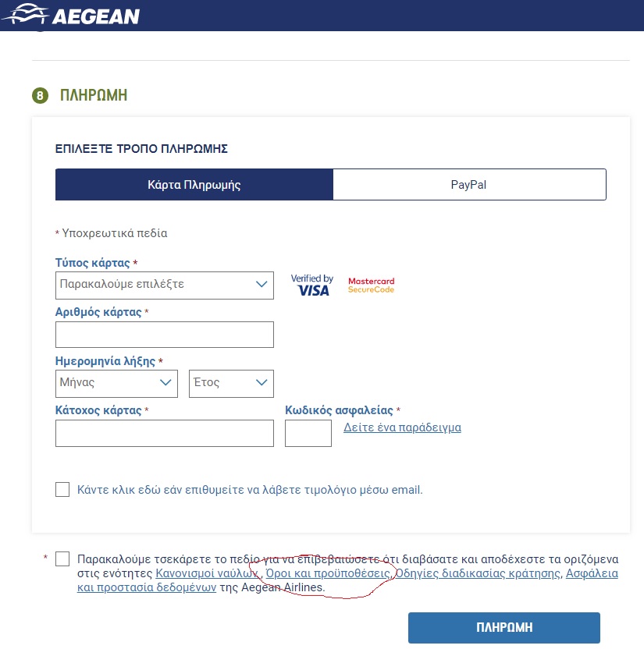Tick the email invoice (τιμολόγιο) checkbox

point(62,490)
